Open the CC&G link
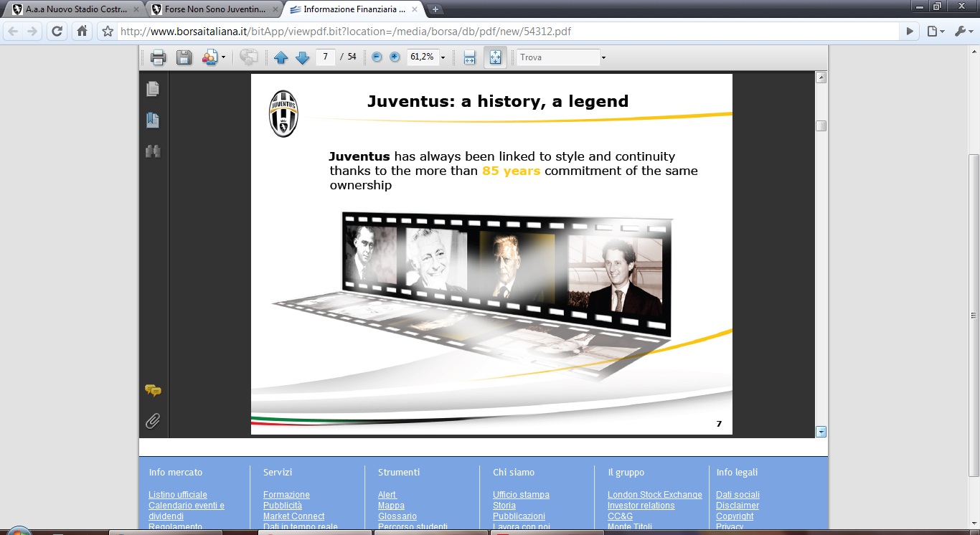Image resolution: width=980 pixels, height=535 pixels. pos(620,516)
